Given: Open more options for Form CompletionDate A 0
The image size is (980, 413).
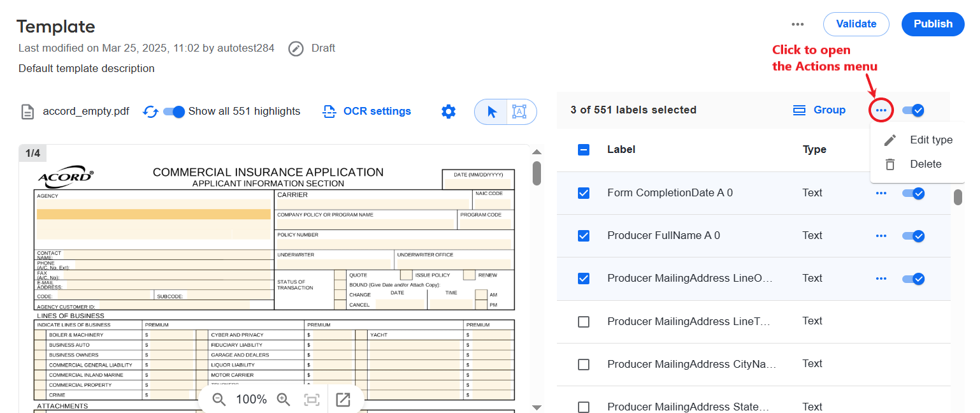Looking at the screenshot, I should click(x=881, y=193).
